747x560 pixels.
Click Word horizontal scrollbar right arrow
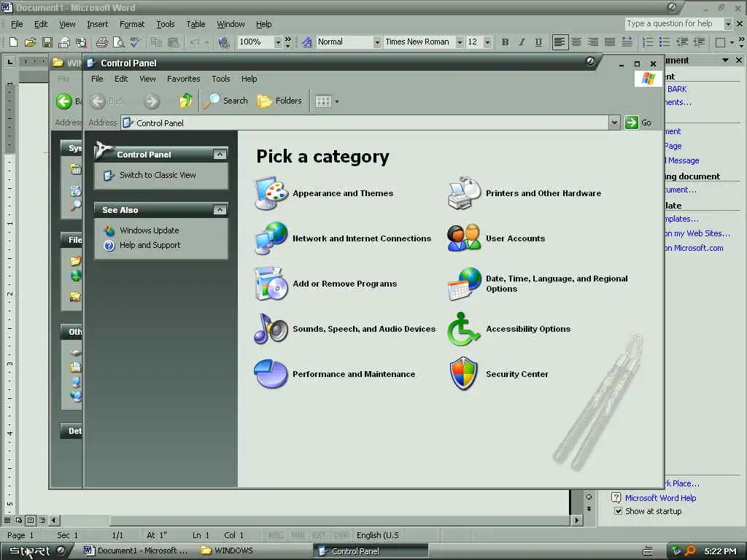576,520
